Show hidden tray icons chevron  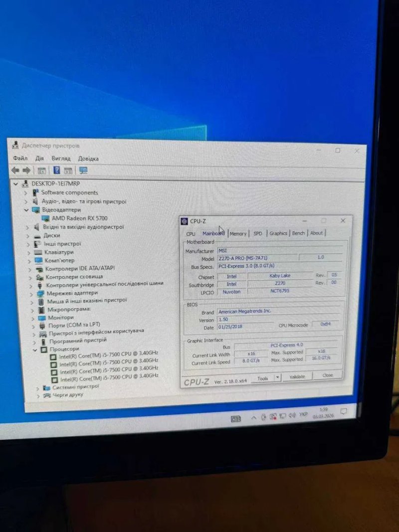click(x=253, y=418)
